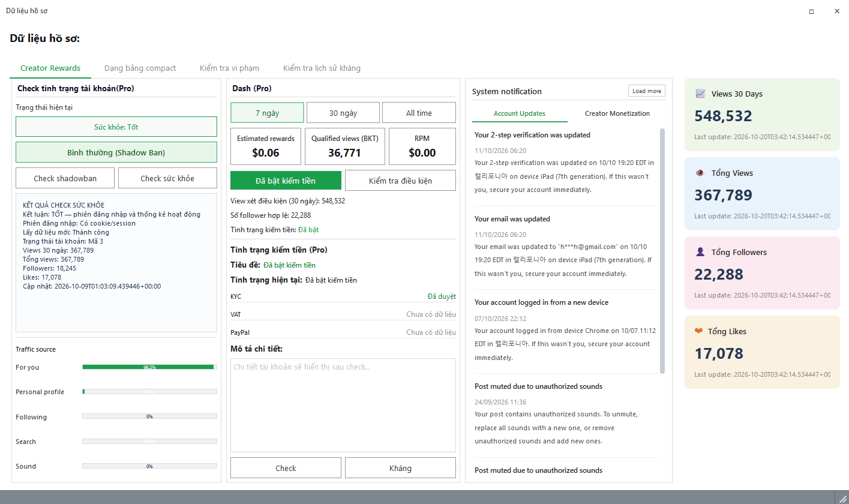Click the person icon beside Tổng Followers
The height and width of the screenshot is (504, 849).
[x=700, y=252]
